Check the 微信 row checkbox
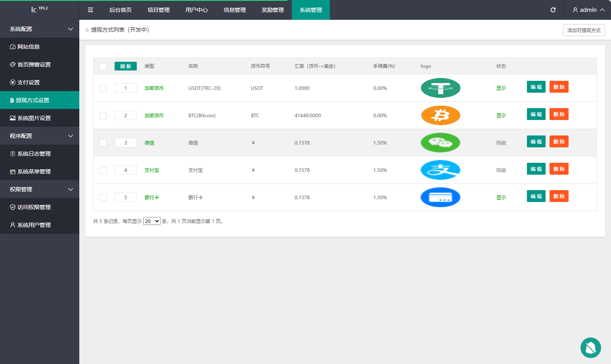Image resolution: width=611 pixels, height=364 pixels. [103, 143]
